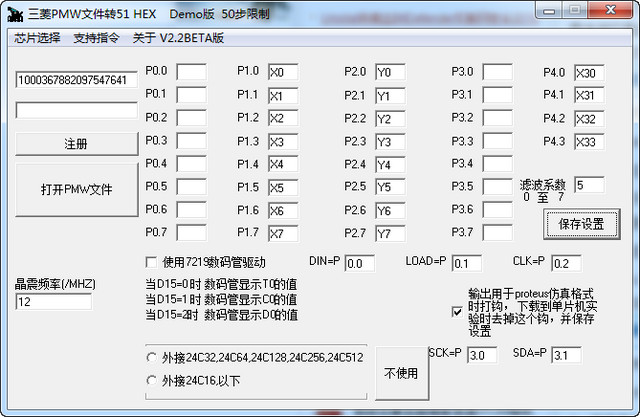Click the machine code field 1000367882097547641

(x=76, y=80)
